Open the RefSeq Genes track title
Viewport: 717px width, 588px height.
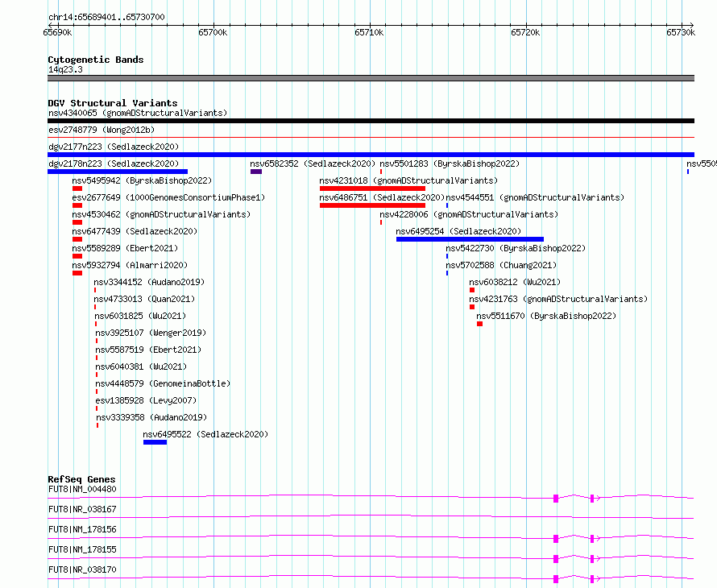point(81,479)
